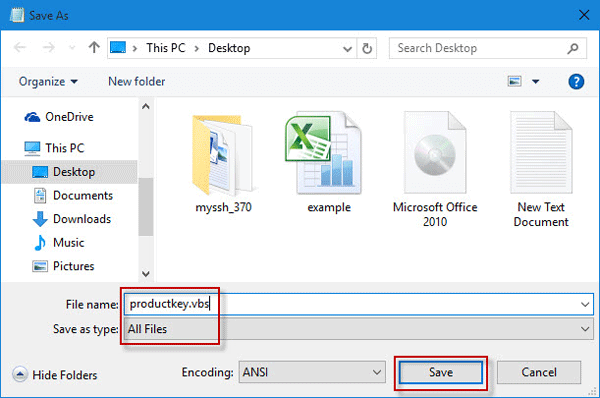Click the Save button
600x398 pixels.
pyautogui.click(x=441, y=372)
